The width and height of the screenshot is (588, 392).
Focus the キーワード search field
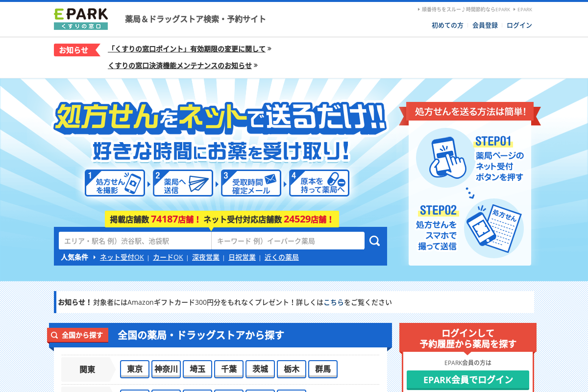(x=288, y=241)
